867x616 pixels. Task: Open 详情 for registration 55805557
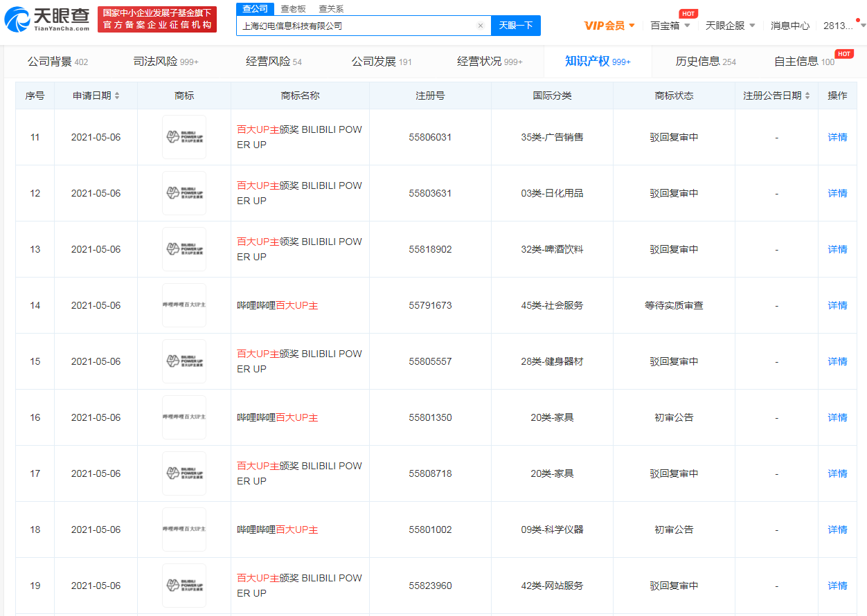pos(837,361)
